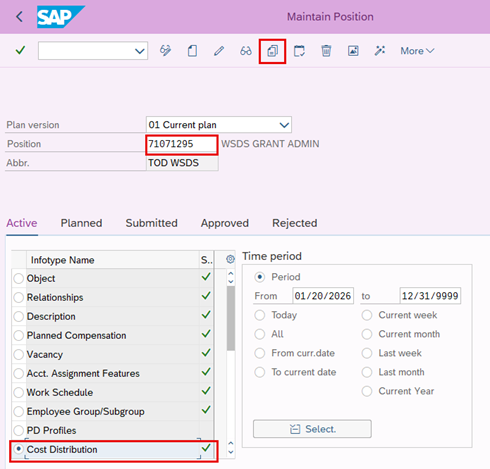Select the All radio button
Viewport: 490px width, 469px height.
(x=260, y=334)
